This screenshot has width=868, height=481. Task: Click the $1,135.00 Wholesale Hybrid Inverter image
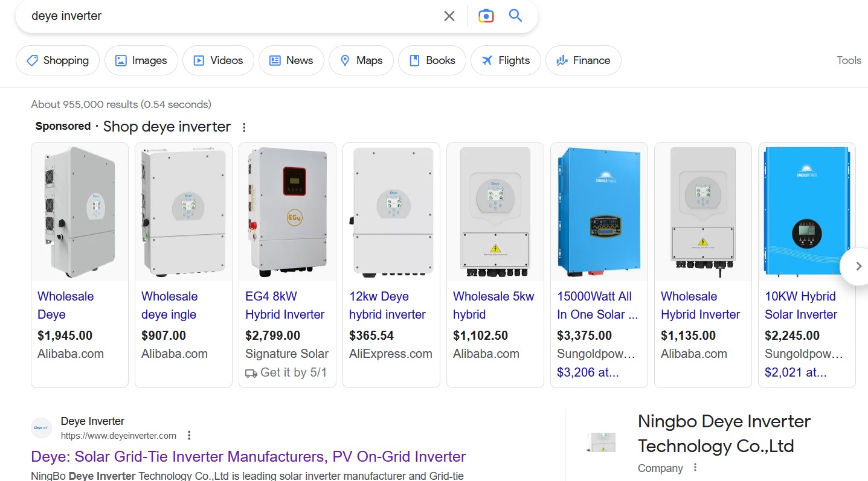(703, 212)
